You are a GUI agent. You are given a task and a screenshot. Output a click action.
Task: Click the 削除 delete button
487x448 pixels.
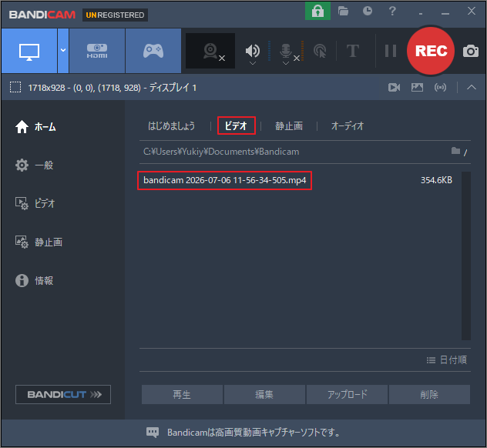429,394
